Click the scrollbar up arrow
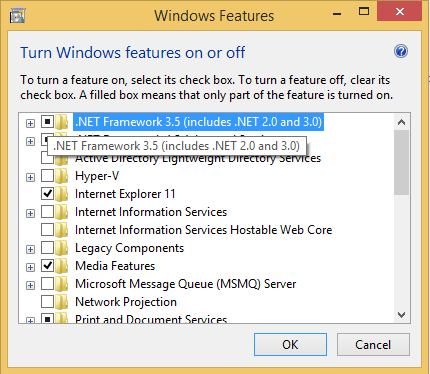 tap(401, 122)
